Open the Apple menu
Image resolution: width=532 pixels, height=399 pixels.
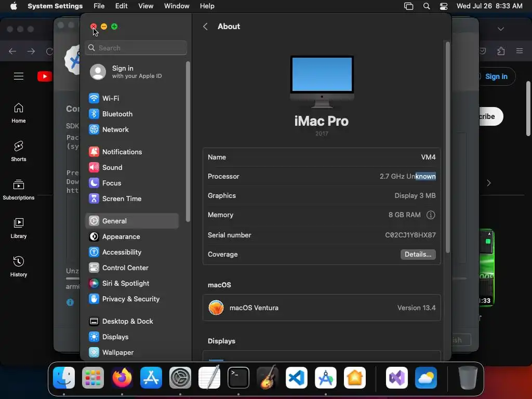point(14,6)
